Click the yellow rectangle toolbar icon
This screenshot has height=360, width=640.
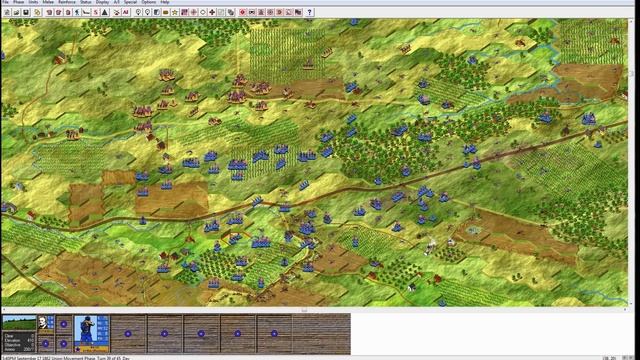(165, 12)
